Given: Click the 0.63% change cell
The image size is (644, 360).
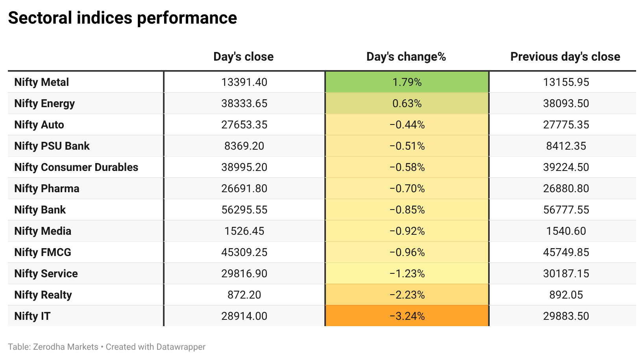Looking at the screenshot, I should pos(407,103).
